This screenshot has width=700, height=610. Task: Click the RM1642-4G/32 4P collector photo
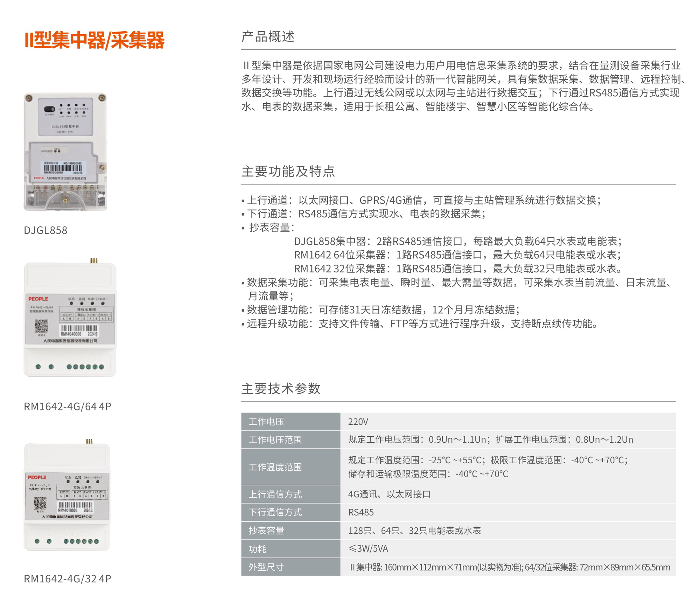coord(67,497)
